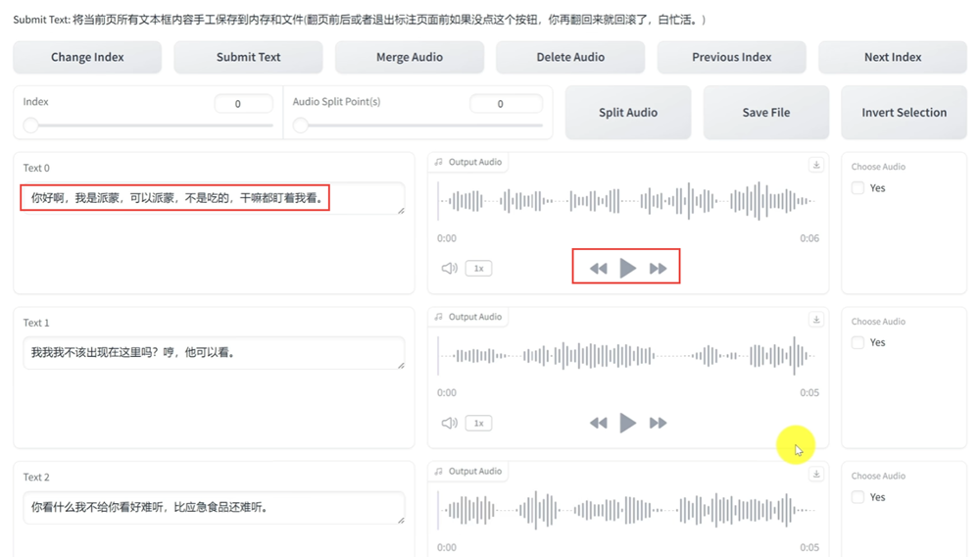Click the Submit Text button
Screen dimensions: 980x557
[x=248, y=57]
